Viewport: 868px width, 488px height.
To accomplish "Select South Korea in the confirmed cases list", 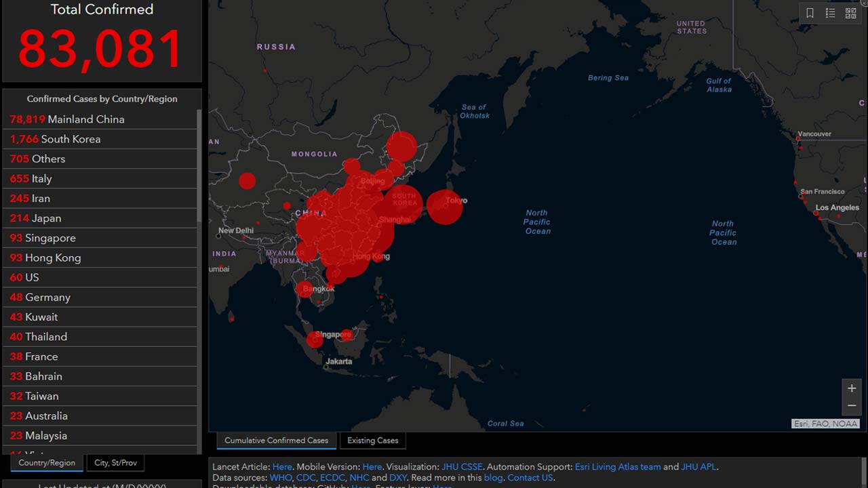I will tap(55, 139).
